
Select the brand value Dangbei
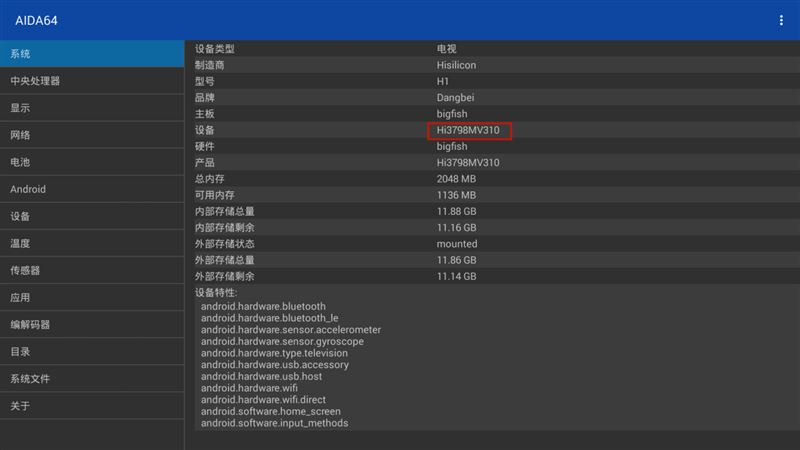pyautogui.click(x=455, y=97)
